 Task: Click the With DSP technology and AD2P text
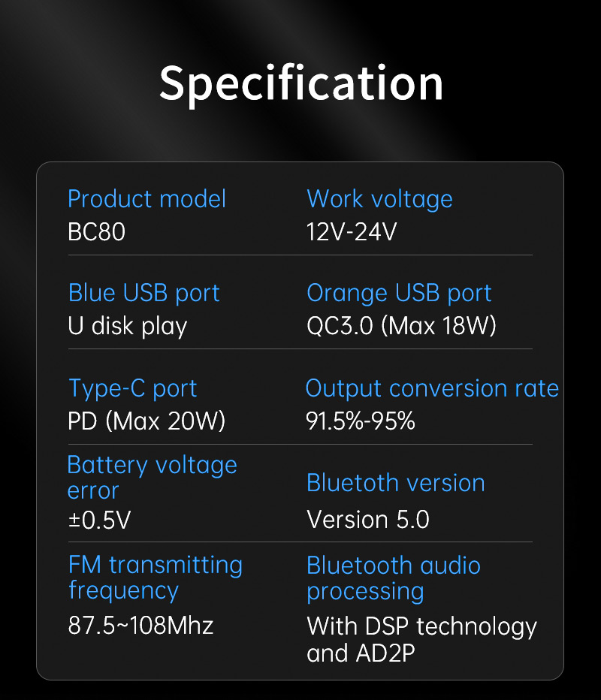pyautogui.click(x=422, y=639)
